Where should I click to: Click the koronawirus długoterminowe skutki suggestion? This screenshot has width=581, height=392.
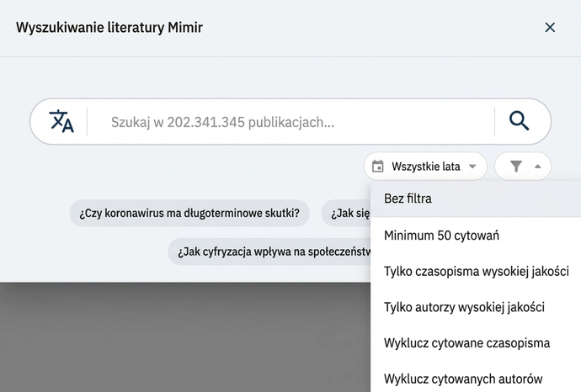pyautogui.click(x=189, y=213)
